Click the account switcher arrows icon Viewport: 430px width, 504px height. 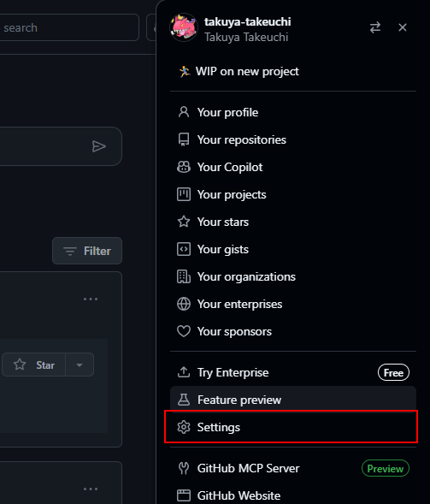374,27
